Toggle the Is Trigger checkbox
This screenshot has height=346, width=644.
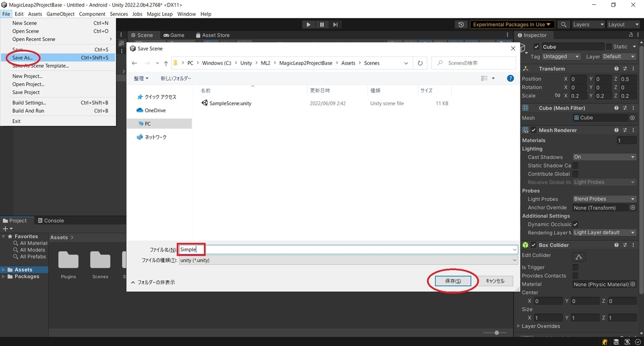pos(575,267)
